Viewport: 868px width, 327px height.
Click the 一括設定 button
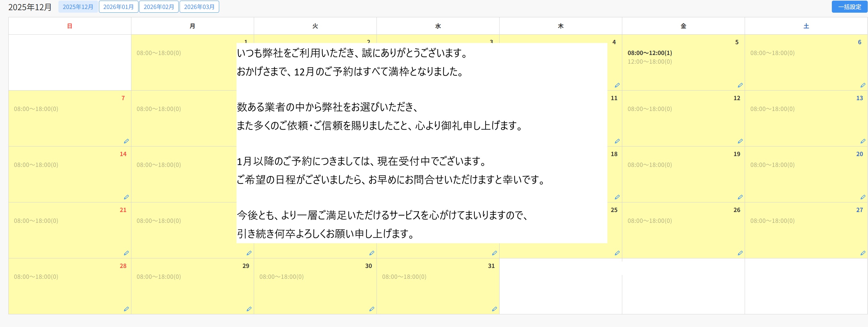(849, 7)
